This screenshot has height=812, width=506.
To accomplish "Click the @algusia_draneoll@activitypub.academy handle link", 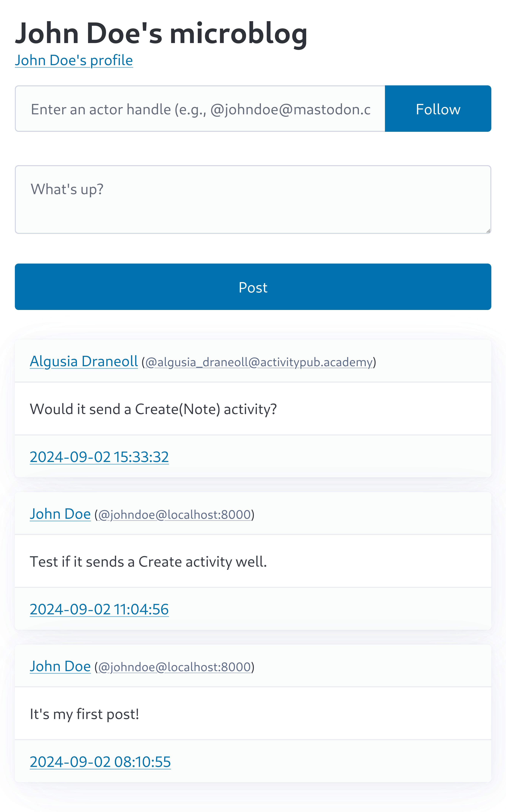I will 259,362.
